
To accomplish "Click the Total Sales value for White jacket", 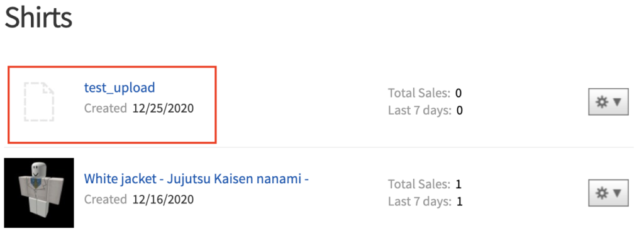I will [x=458, y=184].
